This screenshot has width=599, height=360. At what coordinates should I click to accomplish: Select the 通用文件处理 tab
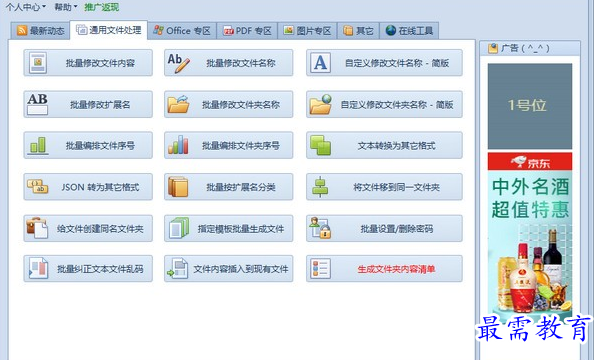(109, 30)
